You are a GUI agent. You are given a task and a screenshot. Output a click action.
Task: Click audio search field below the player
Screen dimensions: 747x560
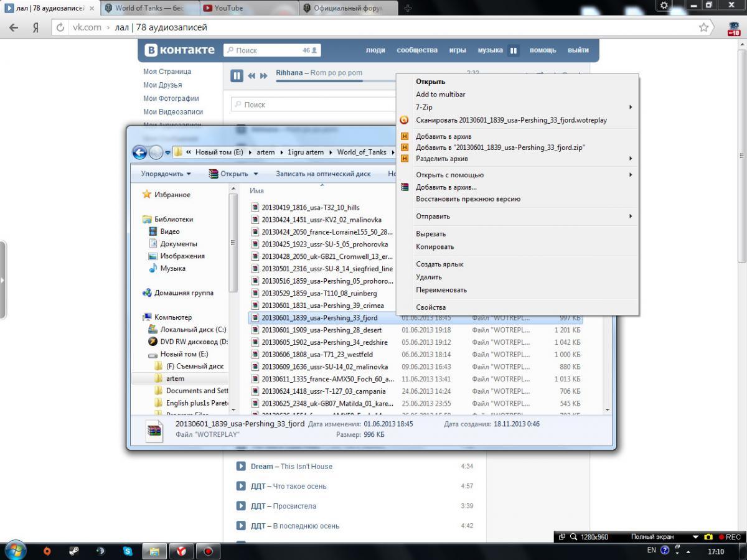(x=313, y=105)
